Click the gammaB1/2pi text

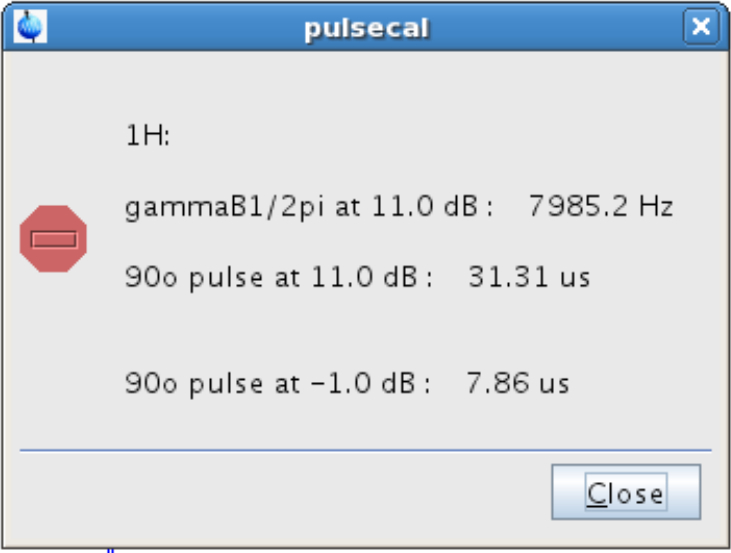click(x=214, y=208)
